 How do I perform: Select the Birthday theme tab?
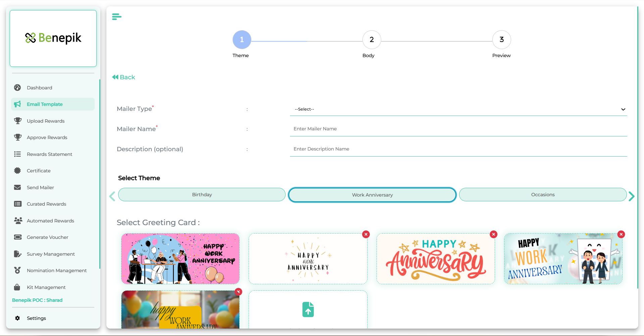[x=202, y=195]
